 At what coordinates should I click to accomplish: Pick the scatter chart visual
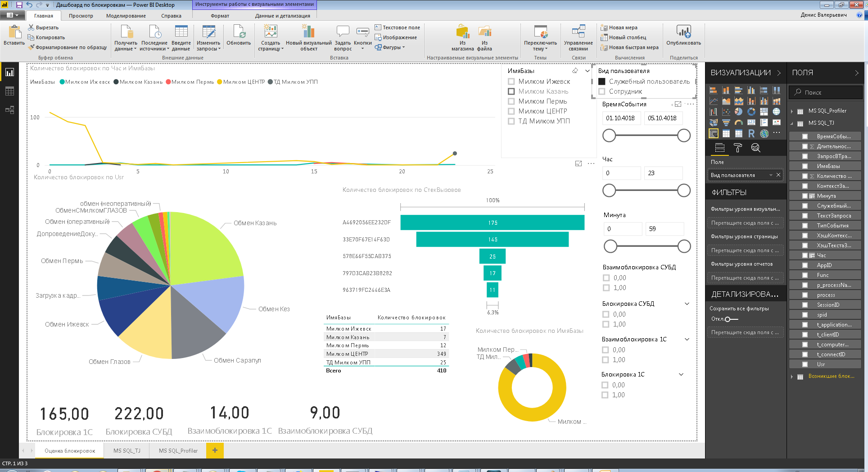coord(726,112)
